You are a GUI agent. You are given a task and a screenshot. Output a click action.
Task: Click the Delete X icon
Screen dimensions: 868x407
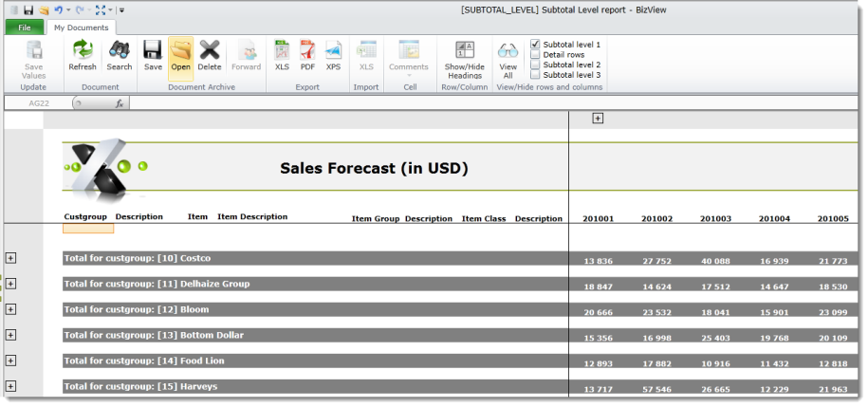[210, 50]
